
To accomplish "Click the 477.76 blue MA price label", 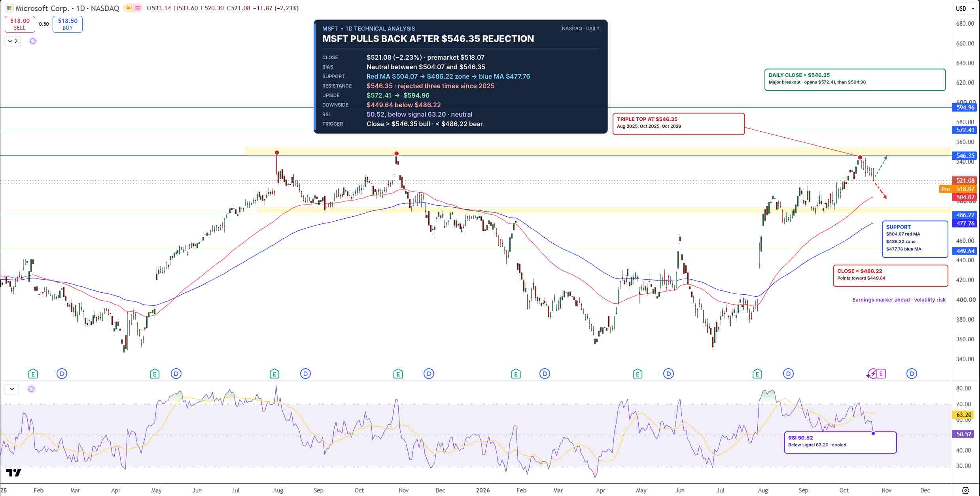I will tap(965, 223).
